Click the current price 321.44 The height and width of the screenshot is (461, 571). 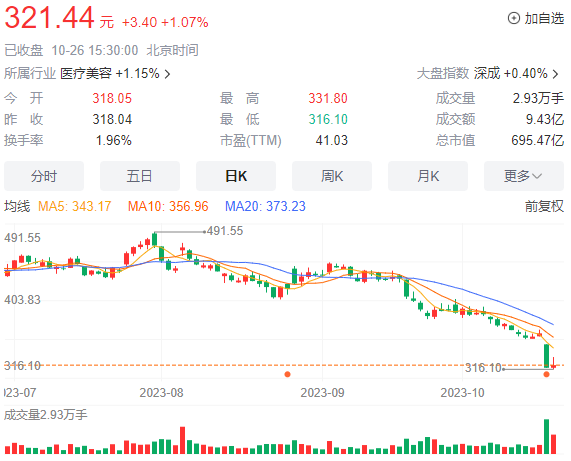coord(49,17)
